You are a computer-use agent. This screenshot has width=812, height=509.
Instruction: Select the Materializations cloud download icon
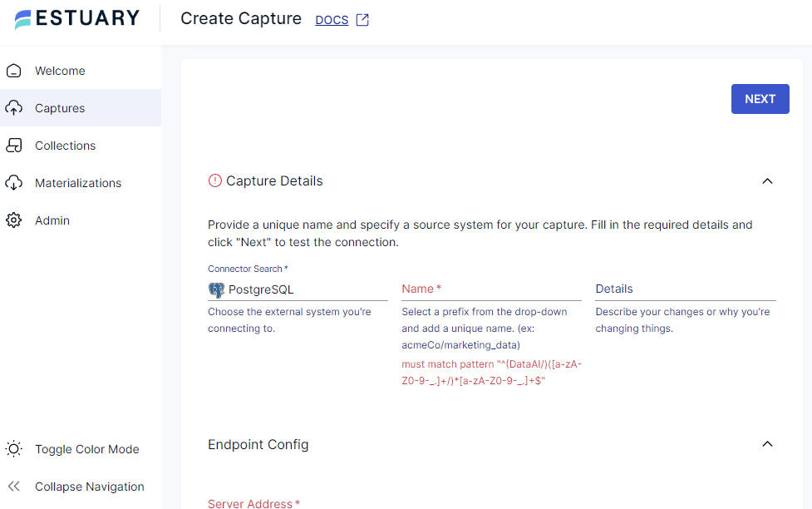[13, 183]
